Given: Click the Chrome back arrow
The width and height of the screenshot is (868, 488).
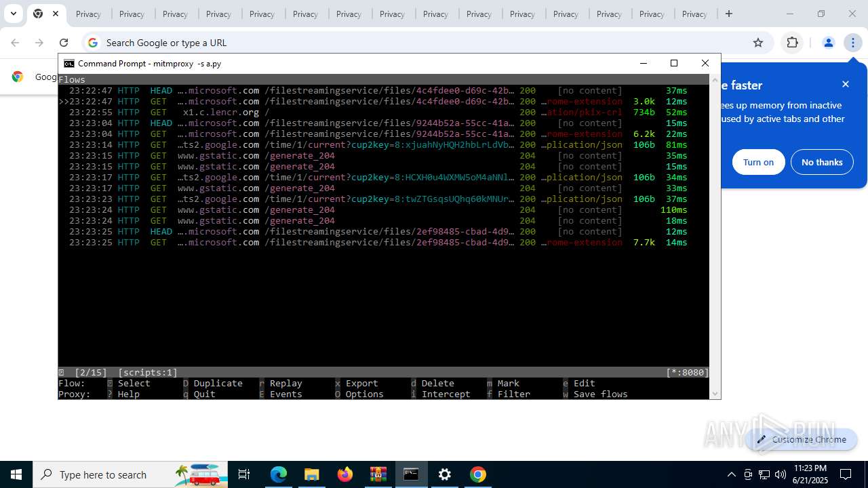Looking at the screenshot, I should tap(15, 43).
